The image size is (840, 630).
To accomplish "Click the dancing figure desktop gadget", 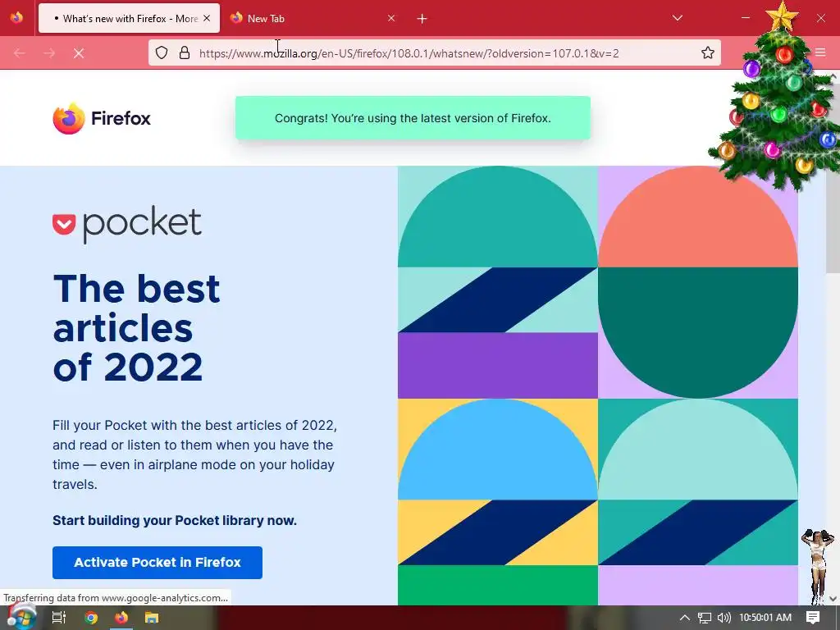I will pyautogui.click(x=818, y=567).
